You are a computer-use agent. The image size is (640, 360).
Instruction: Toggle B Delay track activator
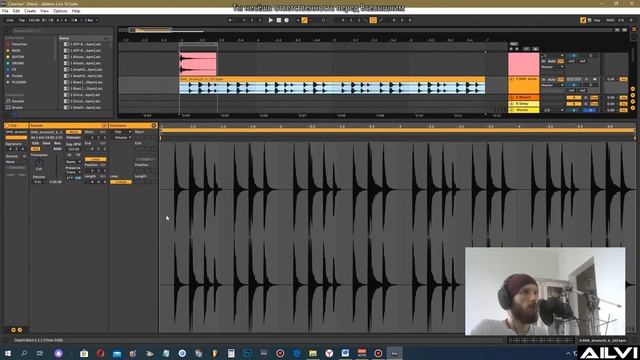[573, 104]
